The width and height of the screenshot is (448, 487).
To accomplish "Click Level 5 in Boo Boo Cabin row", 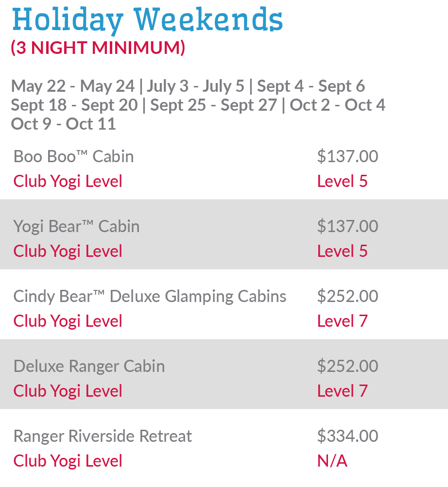I will coord(342,182).
